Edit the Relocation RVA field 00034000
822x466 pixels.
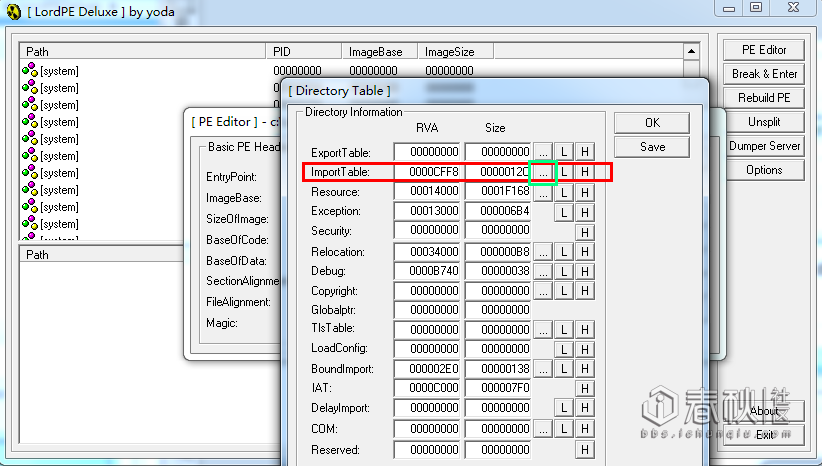[427, 252]
